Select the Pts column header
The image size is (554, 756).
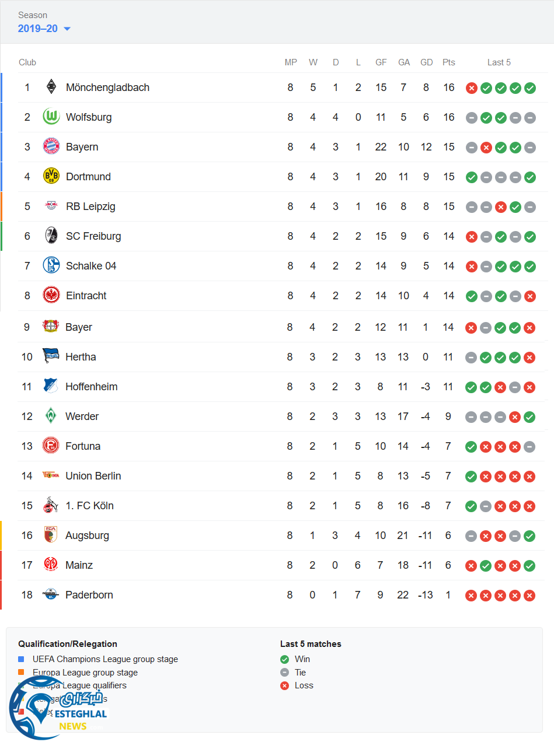[448, 62]
